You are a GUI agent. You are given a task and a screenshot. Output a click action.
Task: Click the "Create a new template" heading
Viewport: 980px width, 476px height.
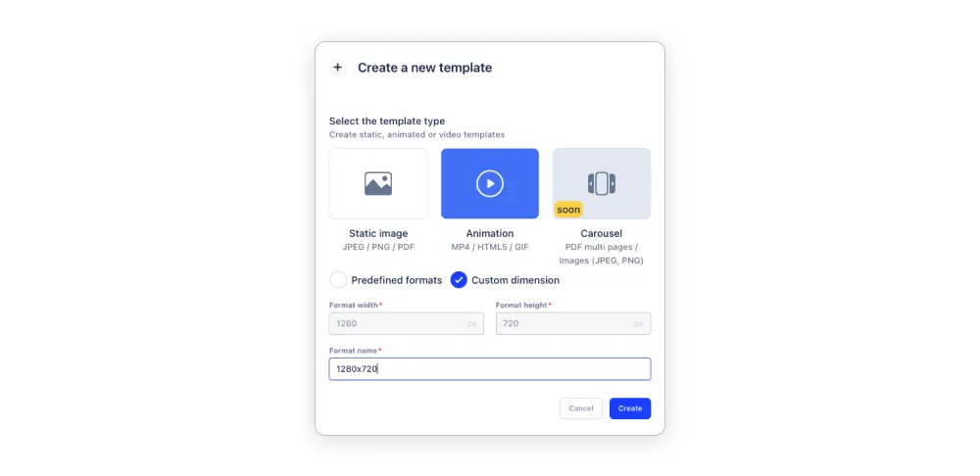click(424, 68)
